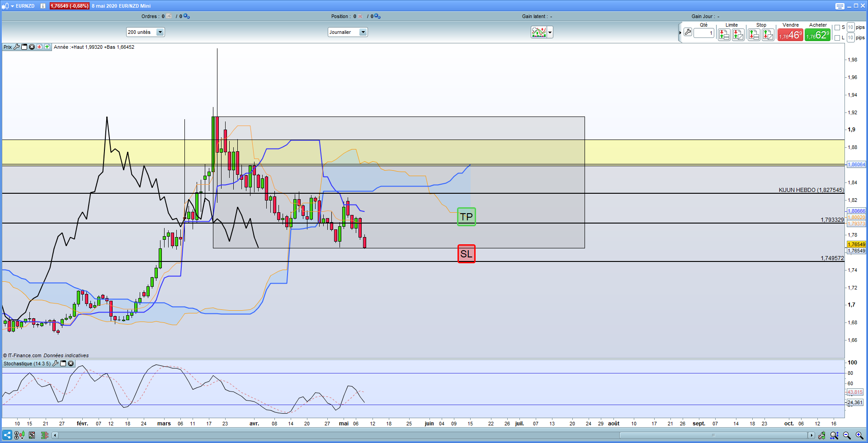The width and height of the screenshot is (868, 443).
Task: Remove the Prix panel with the X icon
Action: (x=32, y=47)
